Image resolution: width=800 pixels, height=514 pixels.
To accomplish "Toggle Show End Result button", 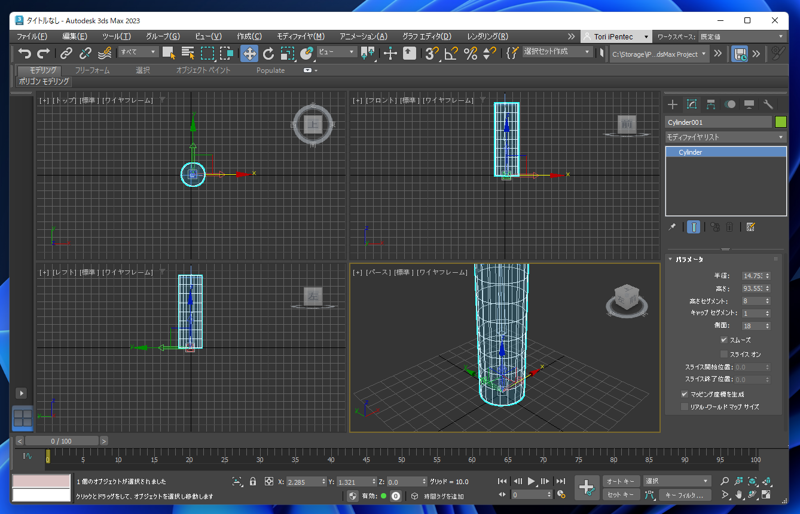I will point(693,227).
